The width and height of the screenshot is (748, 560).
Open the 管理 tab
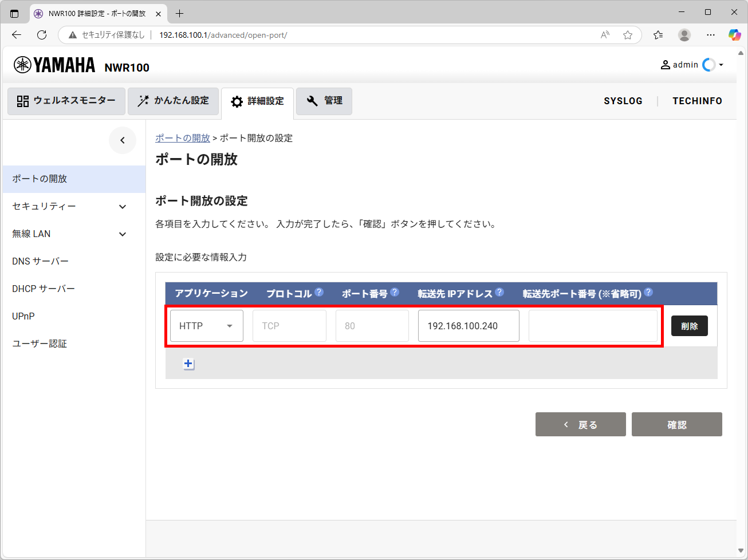click(324, 101)
